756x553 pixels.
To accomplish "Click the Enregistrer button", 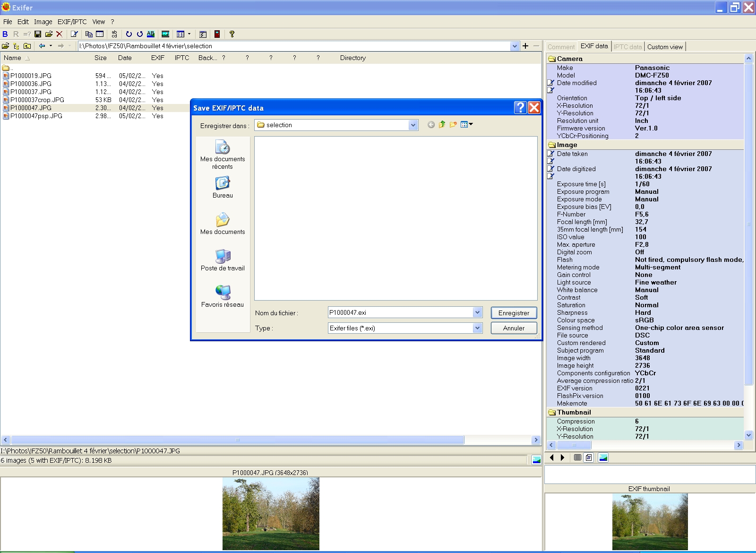I will (x=514, y=313).
